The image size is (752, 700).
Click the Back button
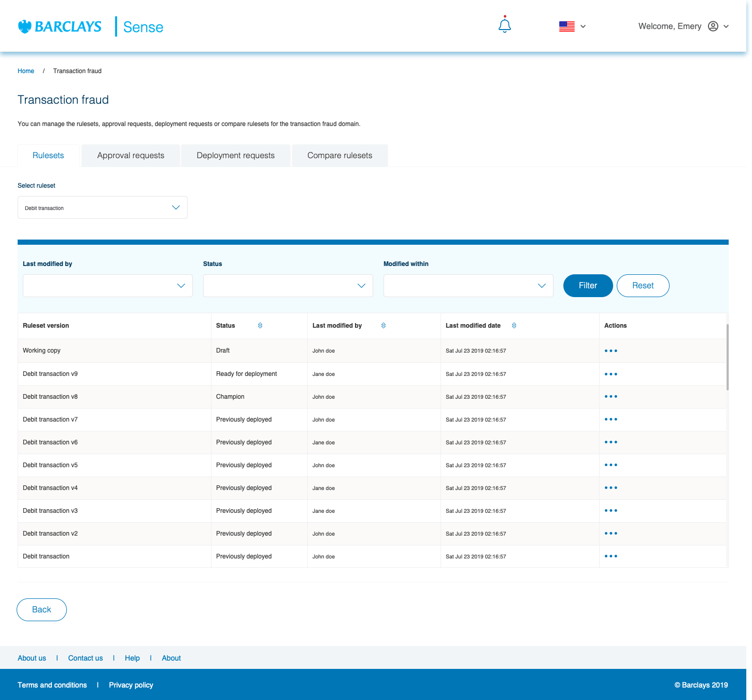(41, 610)
